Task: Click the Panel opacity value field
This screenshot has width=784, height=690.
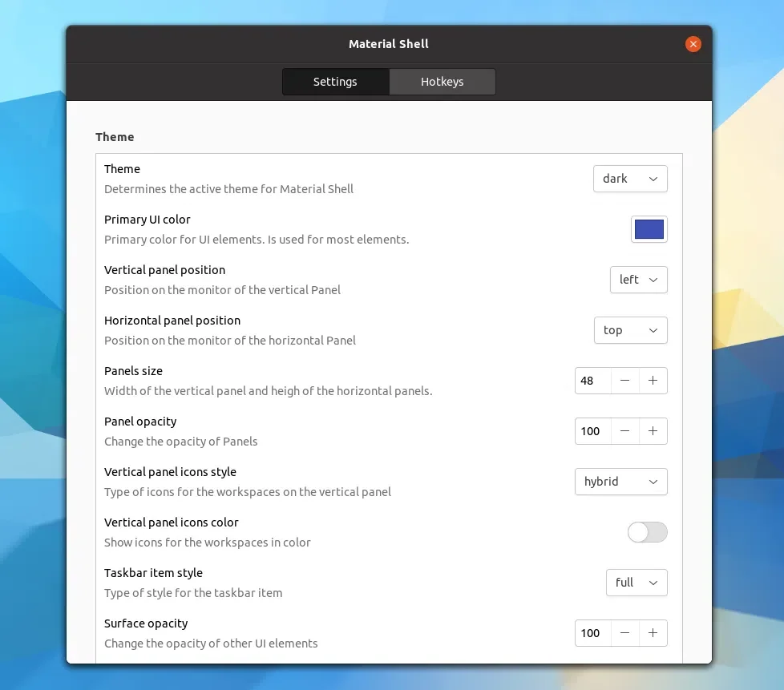Action: 593,431
